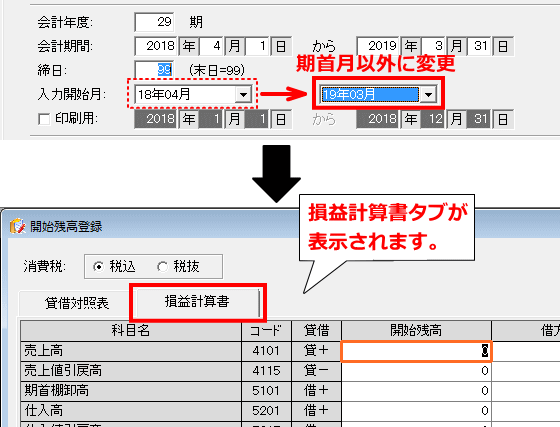
Task: Click the 期首棚卸高 opening balance cell
Action: (x=416, y=391)
